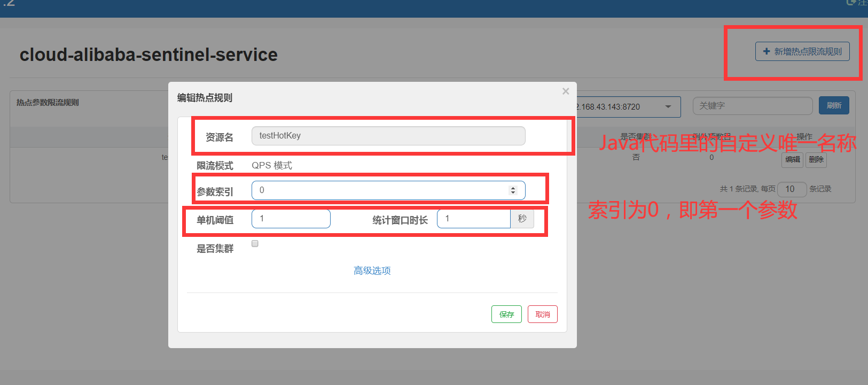868x385 pixels.
Task: Focus the 参数索引 number input
Action: [388, 190]
